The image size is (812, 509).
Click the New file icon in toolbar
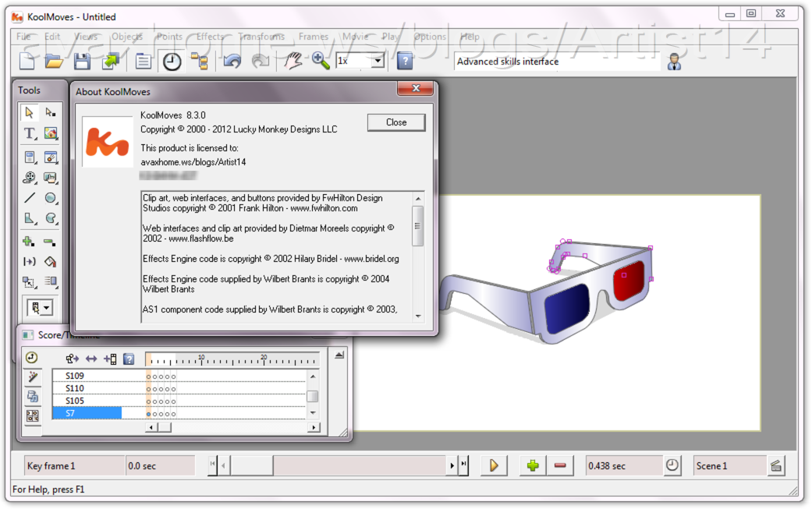click(x=27, y=61)
